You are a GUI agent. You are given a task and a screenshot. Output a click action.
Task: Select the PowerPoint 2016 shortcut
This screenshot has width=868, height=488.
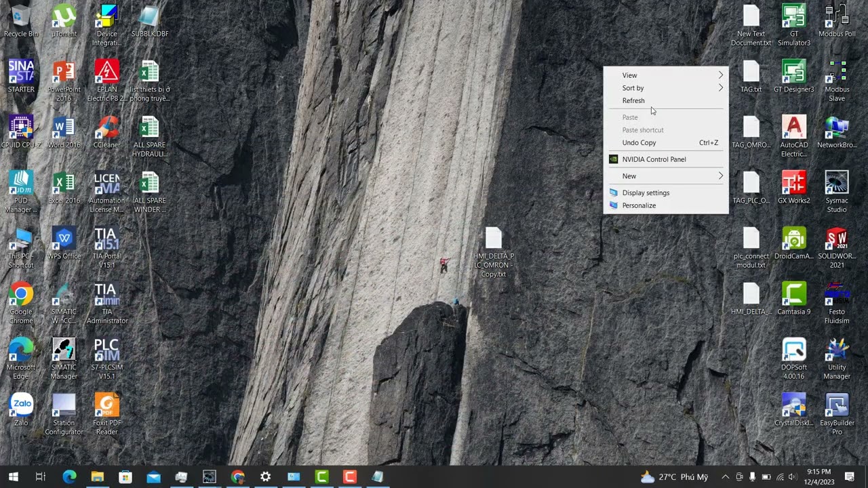tap(64, 81)
